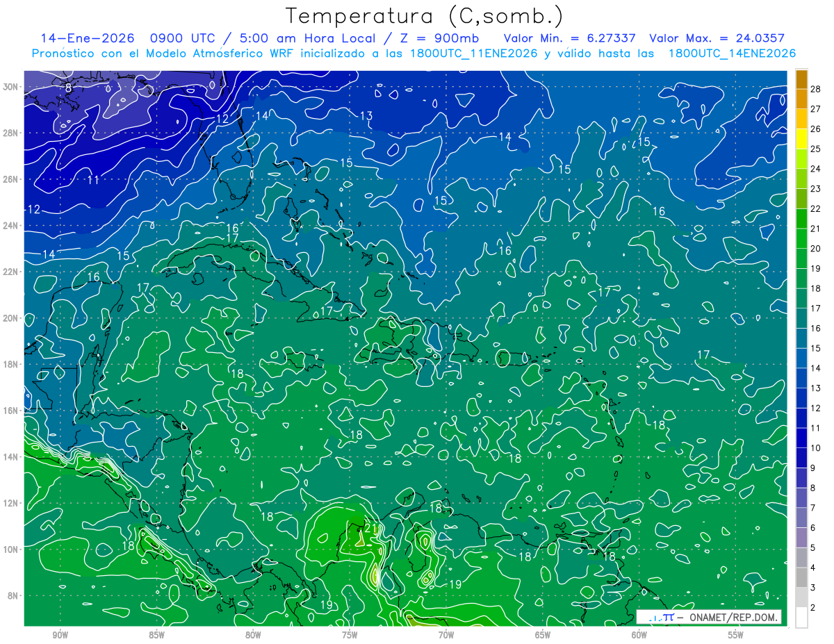Click the contour label 13 on the map
The height and width of the screenshot is (644, 834).
click(366, 115)
